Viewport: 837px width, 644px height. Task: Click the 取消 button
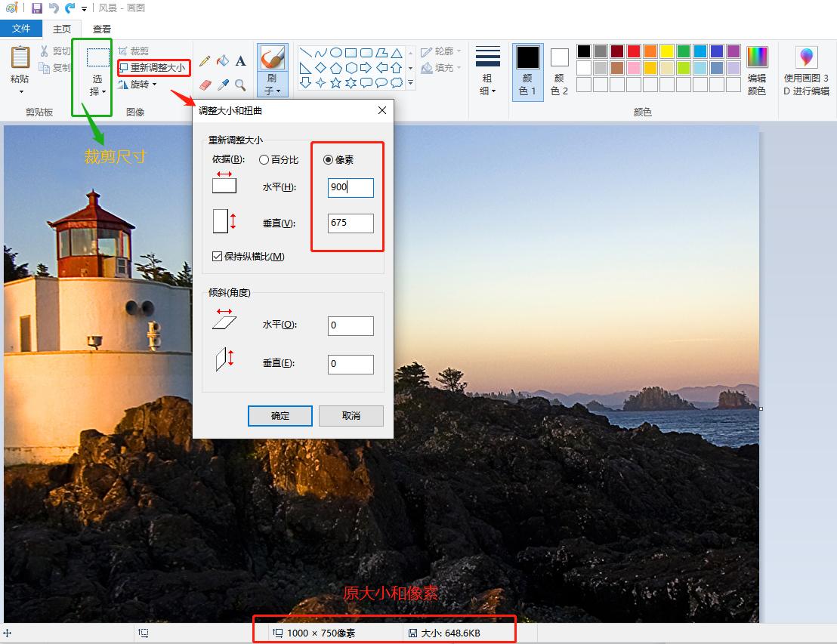click(351, 416)
